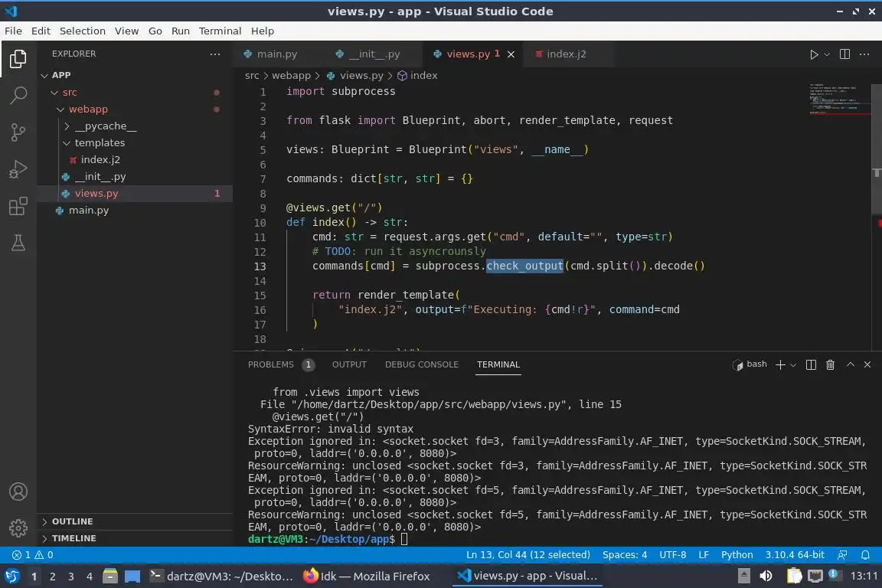Open Accounts menu icon
882x588 pixels.
(x=18, y=492)
